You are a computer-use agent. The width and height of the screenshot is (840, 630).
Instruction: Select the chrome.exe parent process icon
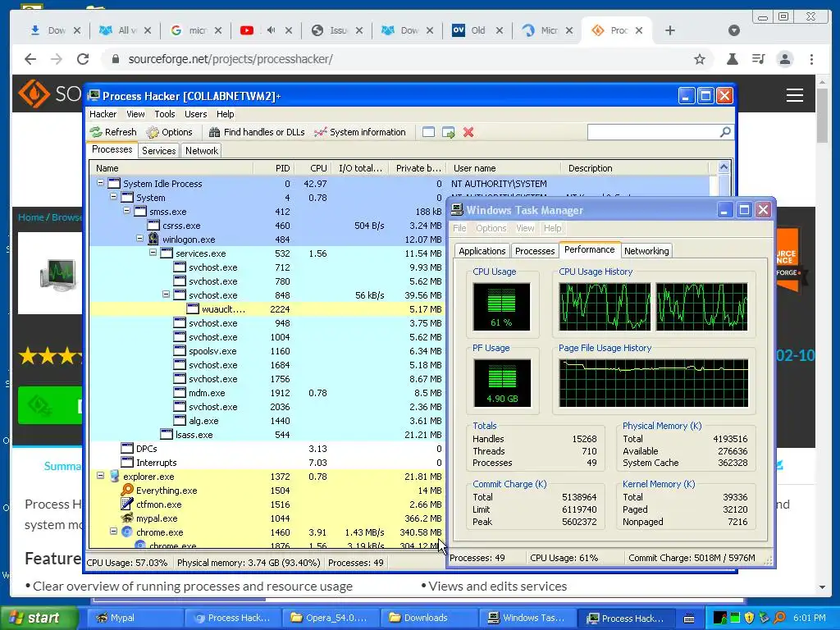(x=127, y=532)
